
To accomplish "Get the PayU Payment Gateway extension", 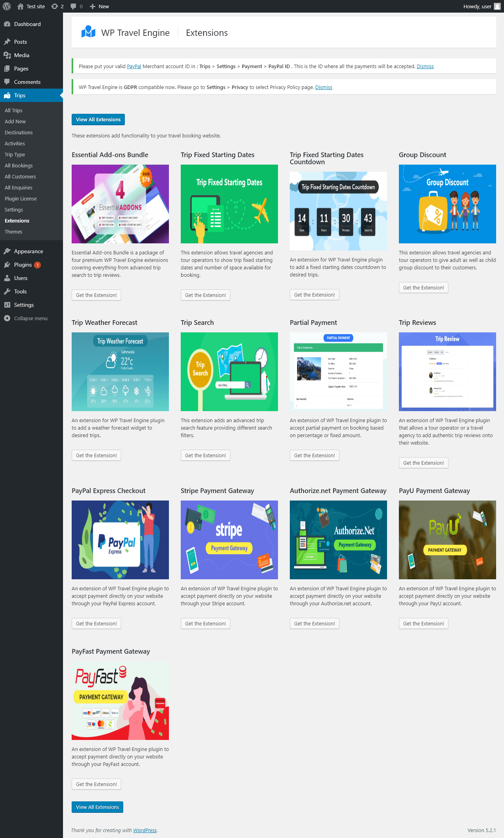I will (x=424, y=623).
